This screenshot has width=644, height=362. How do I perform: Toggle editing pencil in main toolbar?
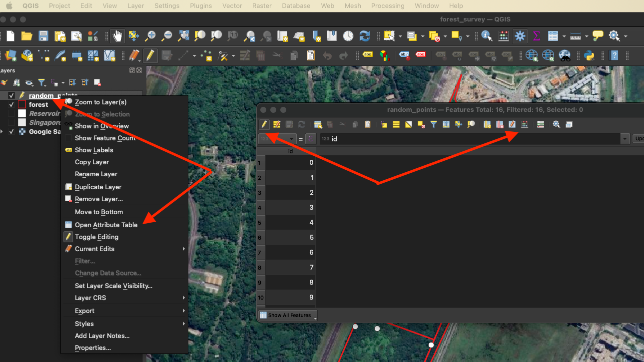(150, 55)
